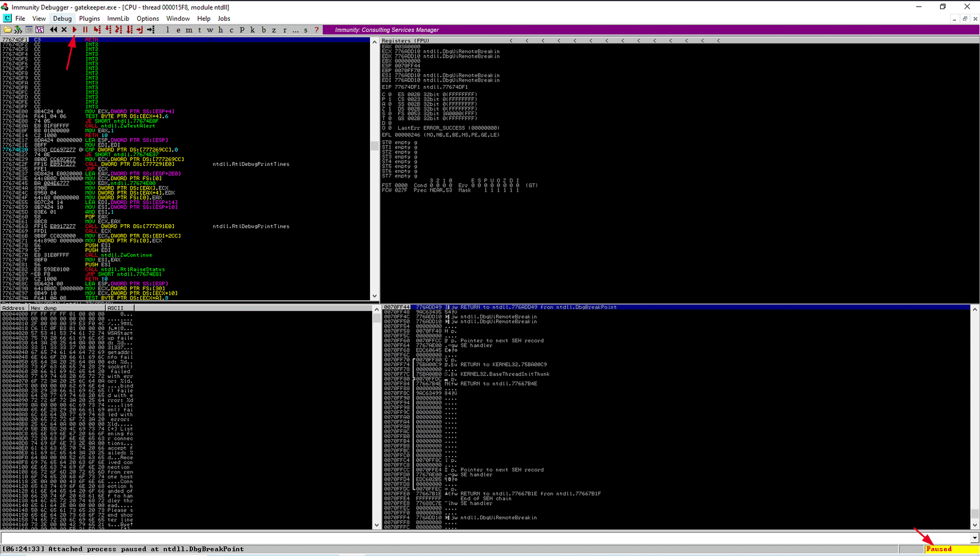Click the Trace over toolbar icon
This screenshot has width=980, height=556.
click(x=129, y=29)
